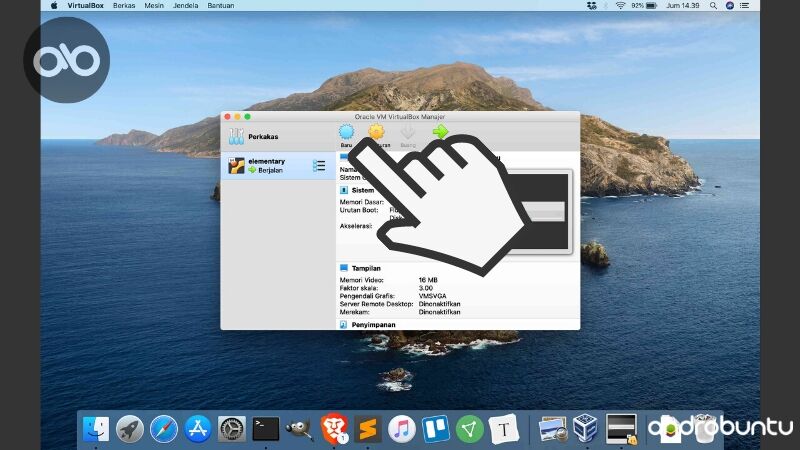Viewport: 800px width, 450px height.
Task: Open GIMP from the dock
Action: point(299,429)
